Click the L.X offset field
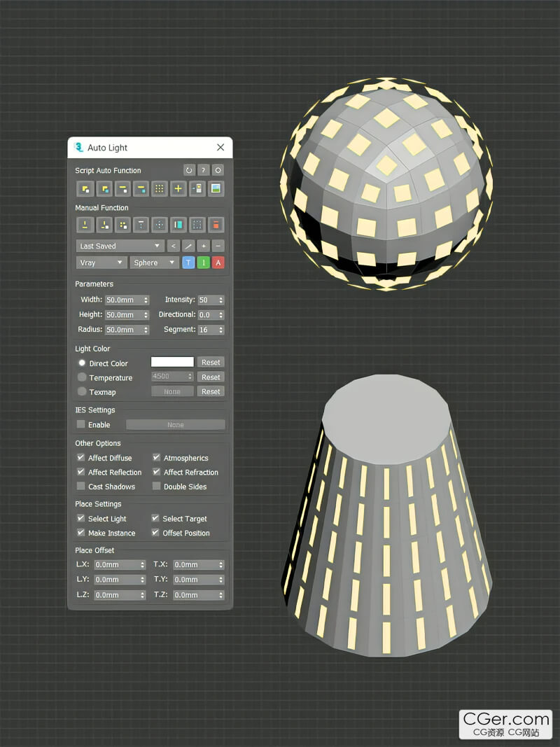 (120, 564)
